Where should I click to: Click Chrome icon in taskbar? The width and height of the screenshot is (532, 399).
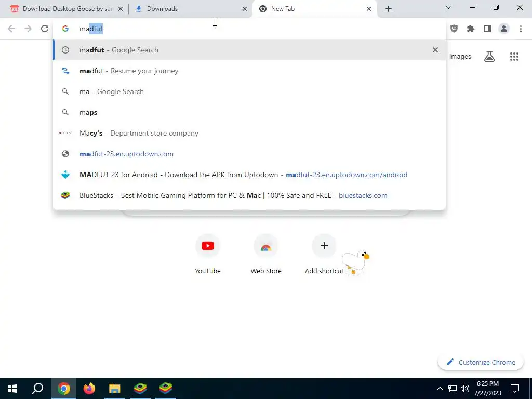[x=64, y=389]
